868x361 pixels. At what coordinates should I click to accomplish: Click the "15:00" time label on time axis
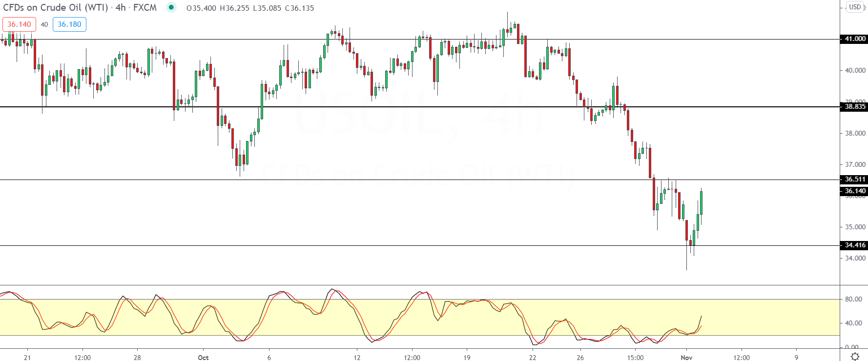(635, 358)
